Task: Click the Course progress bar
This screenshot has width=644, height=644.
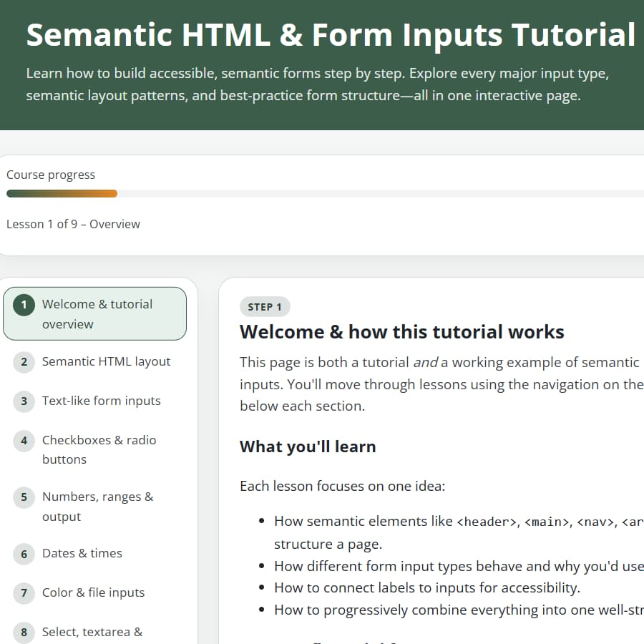Action: pos(326,193)
